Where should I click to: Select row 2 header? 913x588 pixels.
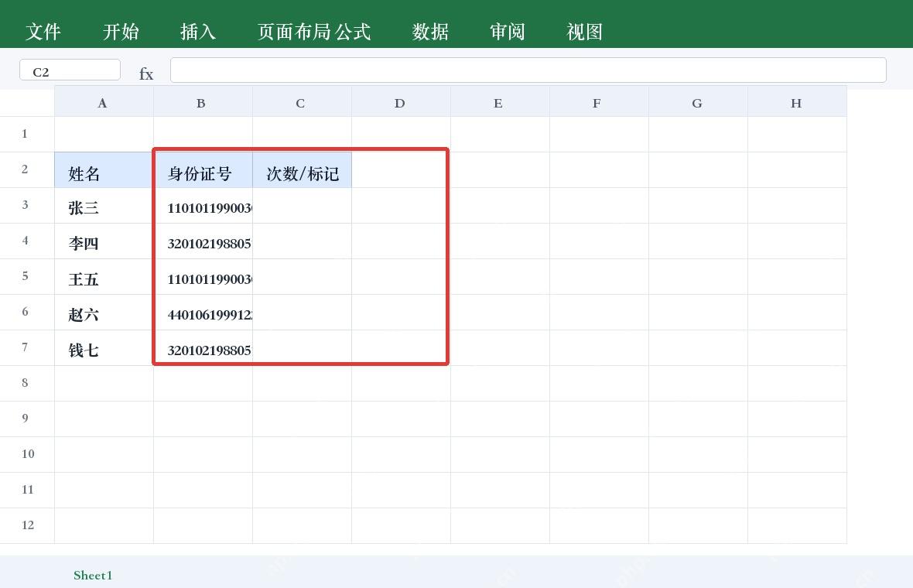point(27,170)
